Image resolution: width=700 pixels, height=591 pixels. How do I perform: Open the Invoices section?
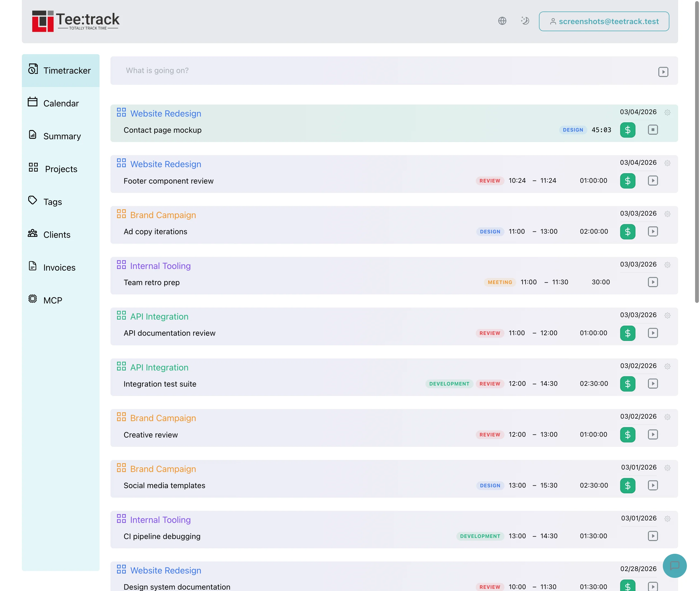pyautogui.click(x=59, y=267)
